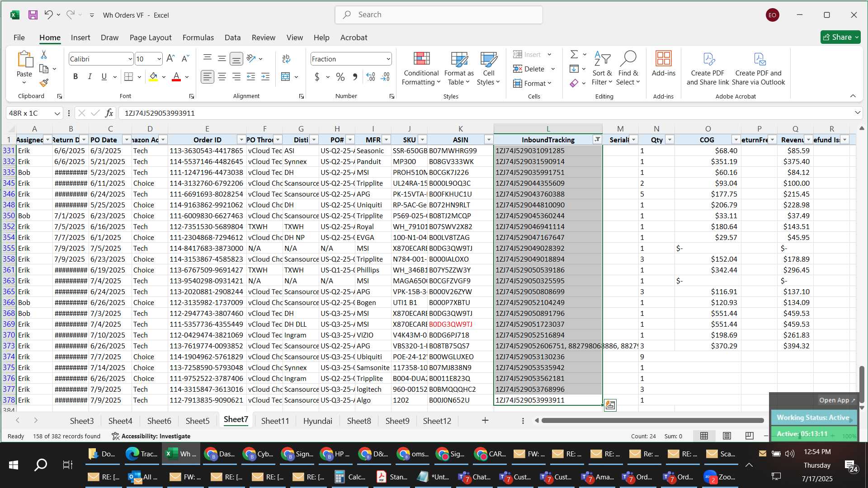Open the font size dropdown
This screenshot has width=868, height=488.
click(159, 59)
